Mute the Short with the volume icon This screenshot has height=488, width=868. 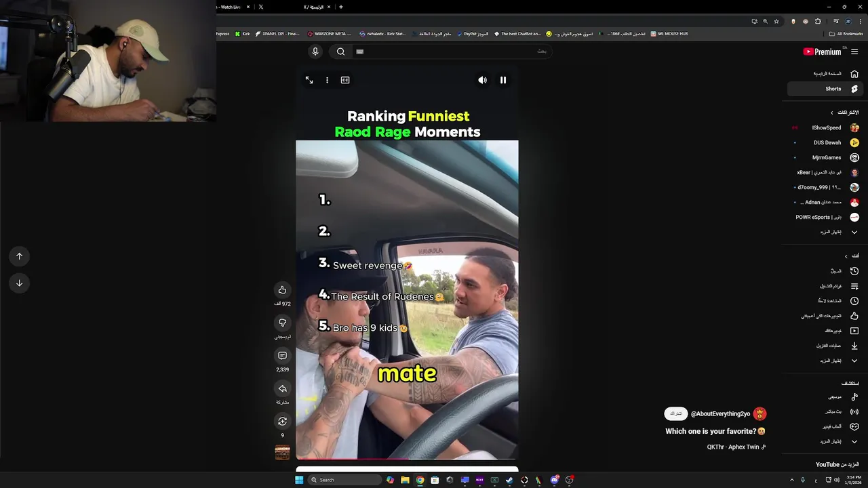(x=482, y=80)
